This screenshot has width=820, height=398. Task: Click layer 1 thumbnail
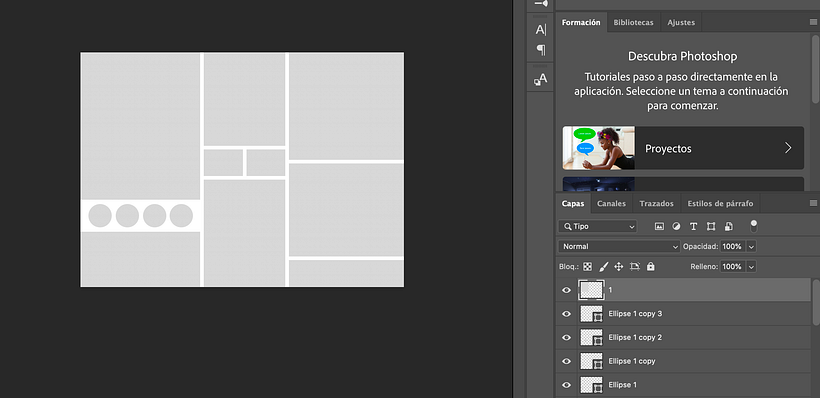591,290
